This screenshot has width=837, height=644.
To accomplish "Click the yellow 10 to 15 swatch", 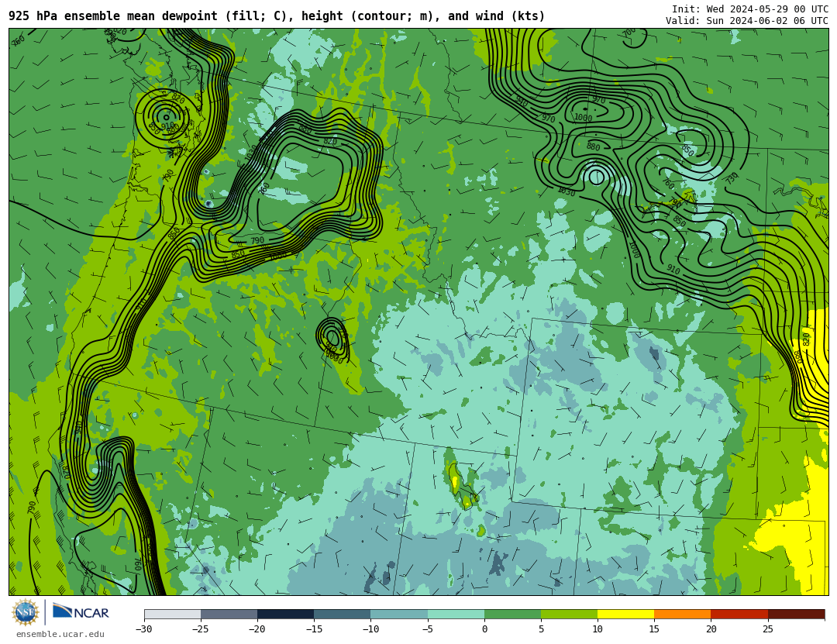I will [625, 614].
